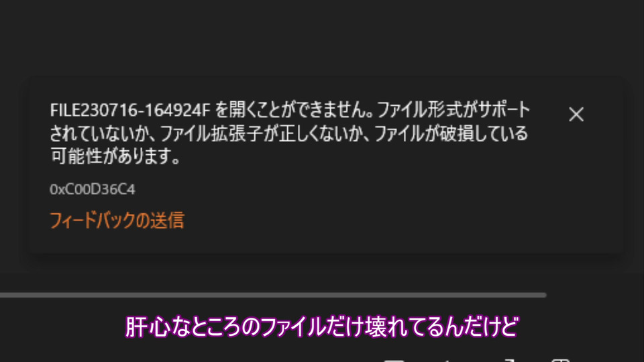
Task: Click the dark area above dialog
Action: tap(322, 37)
